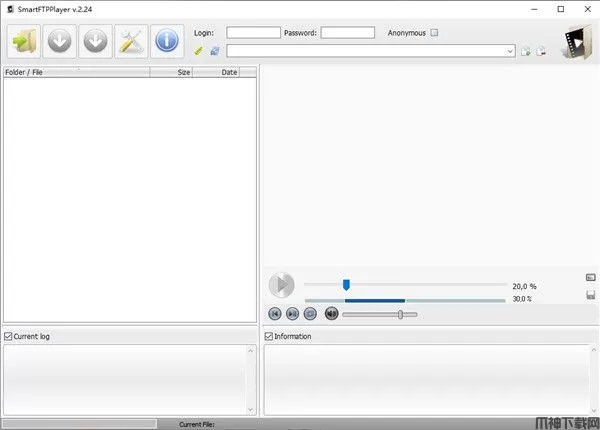The height and width of the screenshot is (430, 600).
Task: Enable the Anonymous login checkbox
Action: (434, 33)
